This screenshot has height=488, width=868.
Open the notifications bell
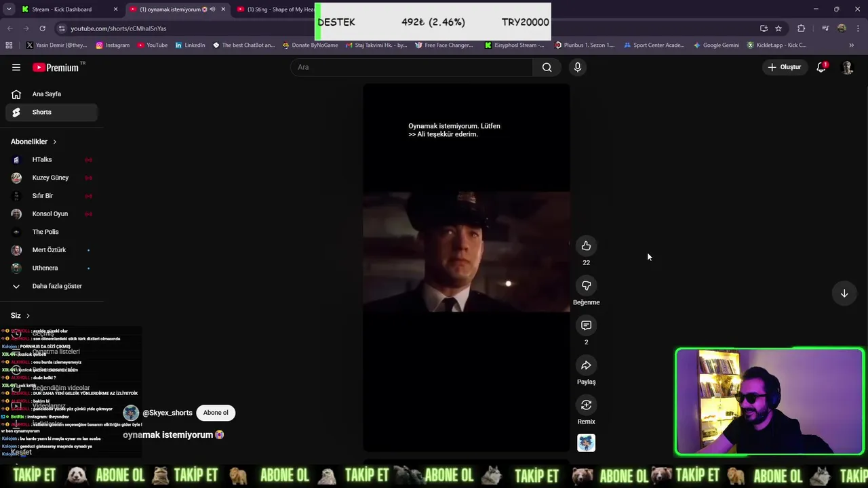(x=821, y=67)
